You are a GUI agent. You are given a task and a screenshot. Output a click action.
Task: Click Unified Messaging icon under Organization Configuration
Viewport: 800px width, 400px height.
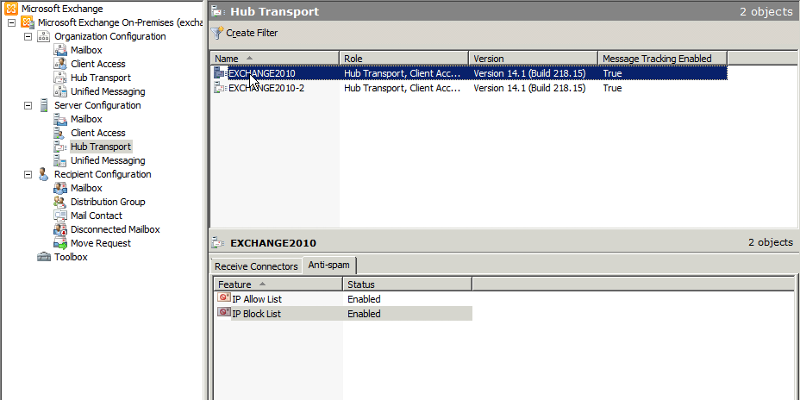click(61, 91)
